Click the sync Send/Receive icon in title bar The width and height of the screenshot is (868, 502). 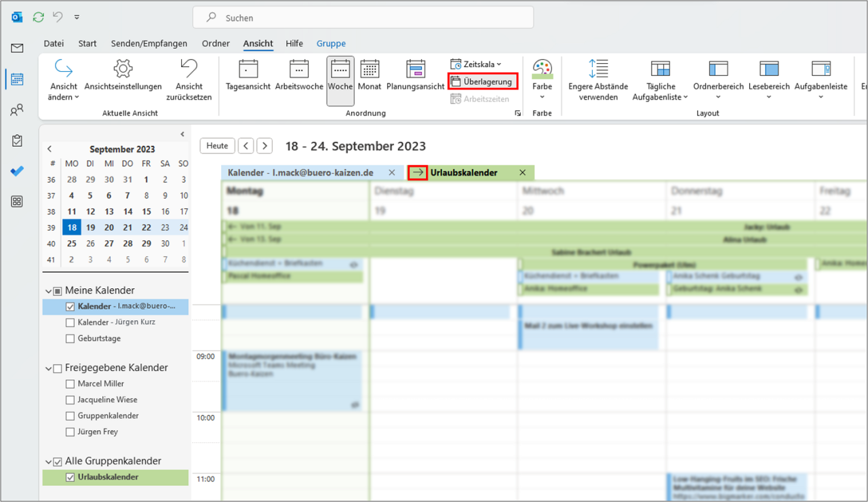click(39, 16)
